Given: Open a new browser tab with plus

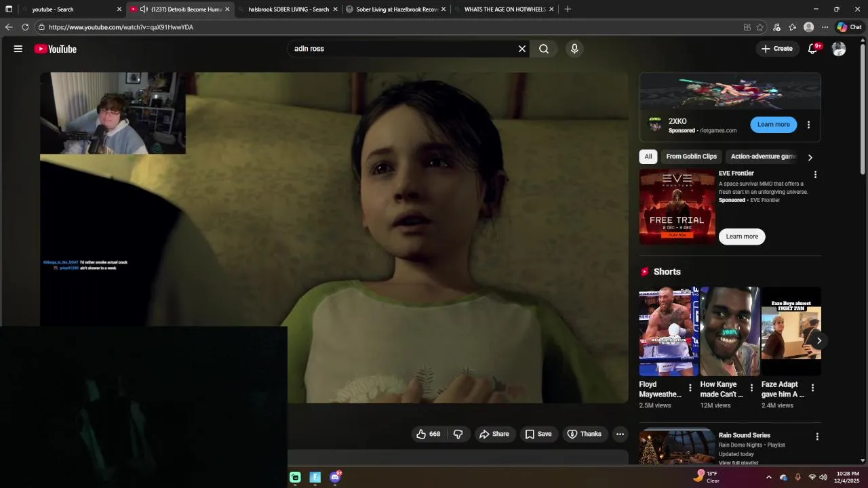Looking at the screenshot, I should (x=568, y=9).
